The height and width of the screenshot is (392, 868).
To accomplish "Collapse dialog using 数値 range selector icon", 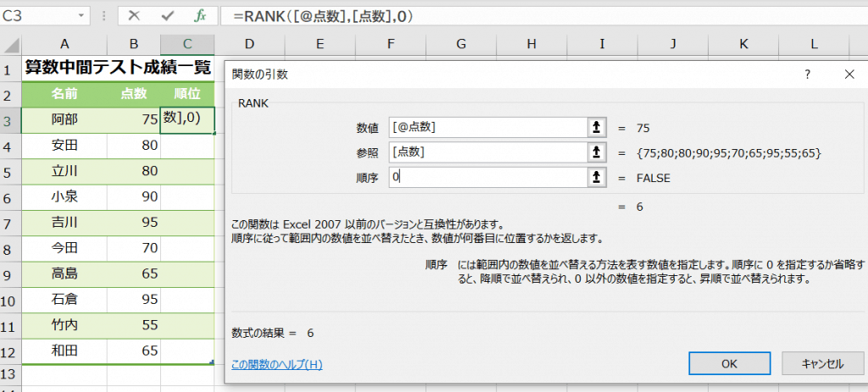I will coord(596,127).
